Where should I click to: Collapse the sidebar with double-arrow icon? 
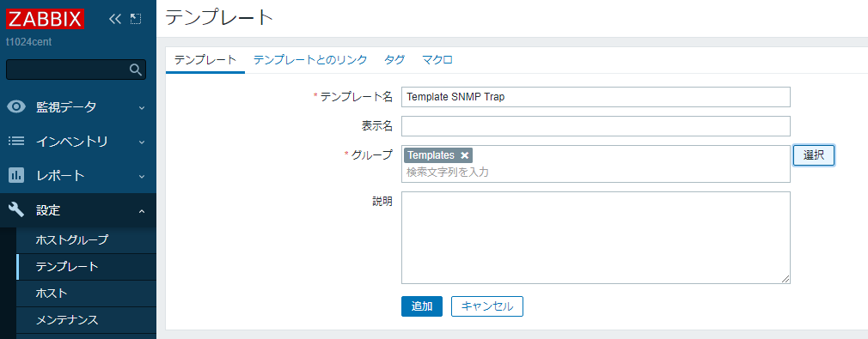pos(114,20)
